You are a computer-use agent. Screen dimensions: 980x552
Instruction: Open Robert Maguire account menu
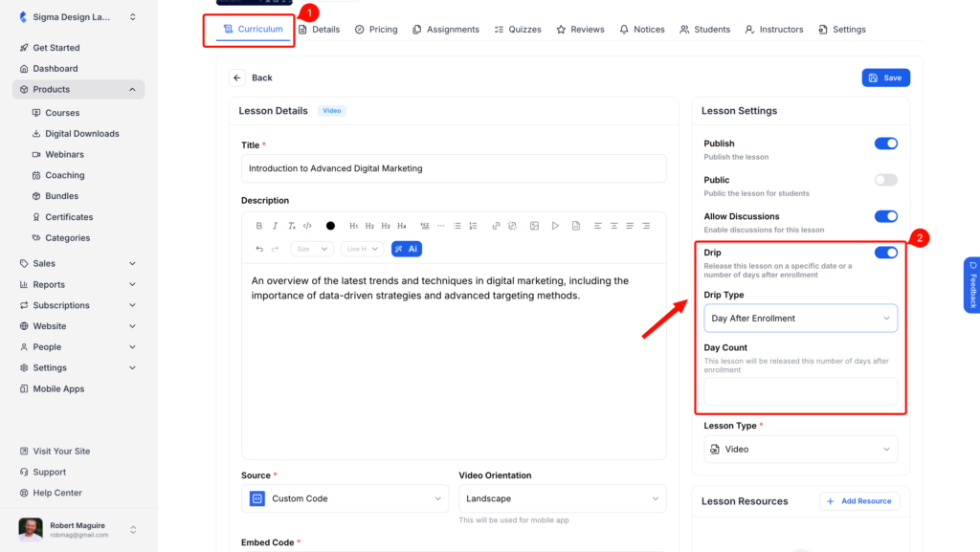click(x=78, y=530)
